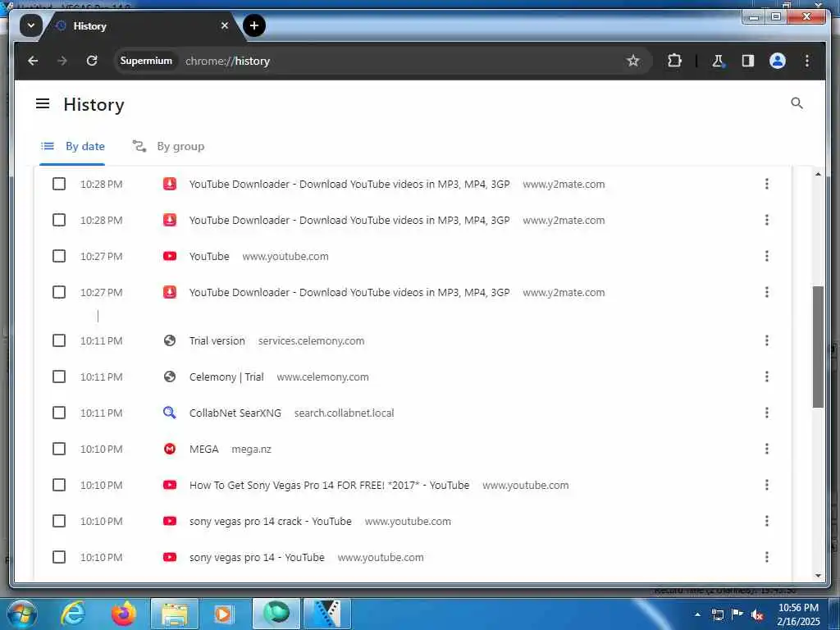This screenshot has height=630, width=840.
Task: Open actions menu for sony vegas pro 14 crack
Action: click(767, 521)
